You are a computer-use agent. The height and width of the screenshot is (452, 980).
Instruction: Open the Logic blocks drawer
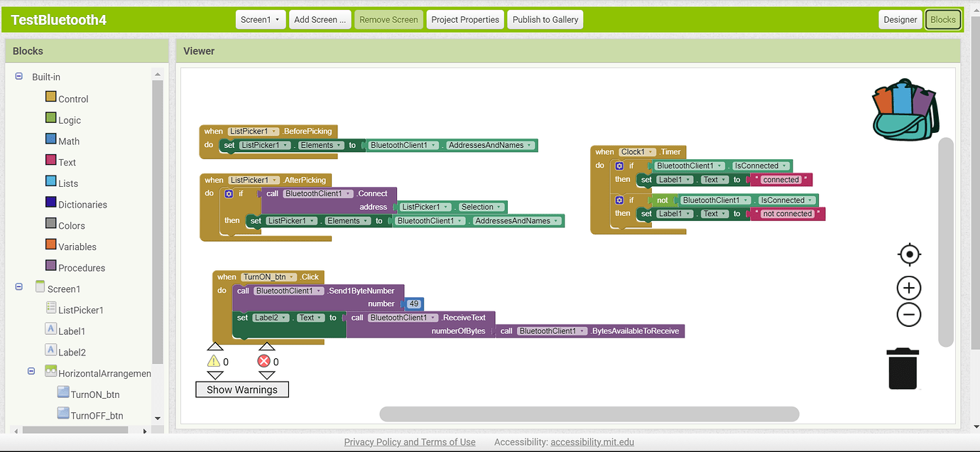69,119
